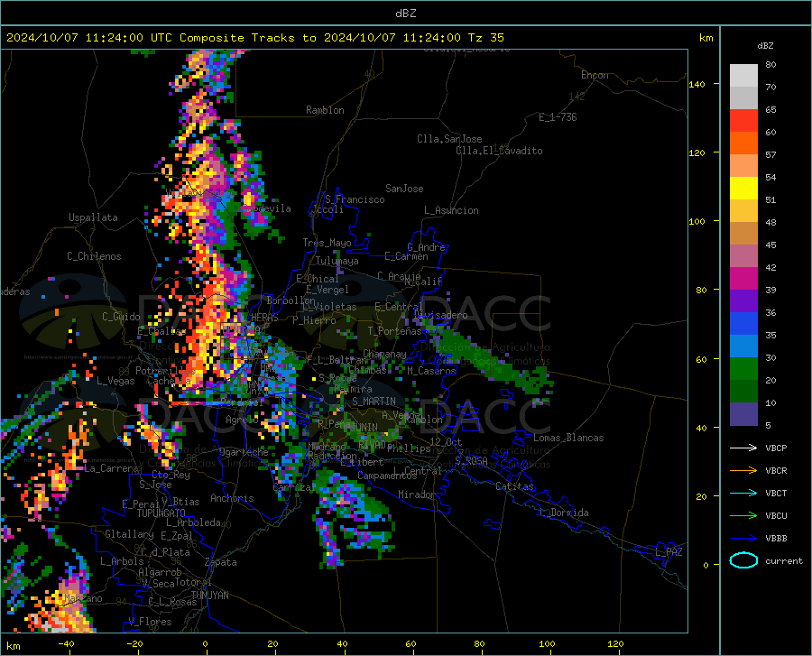
Task: Click the Tres_Mayo map label
Action: [x=327, y=243]
